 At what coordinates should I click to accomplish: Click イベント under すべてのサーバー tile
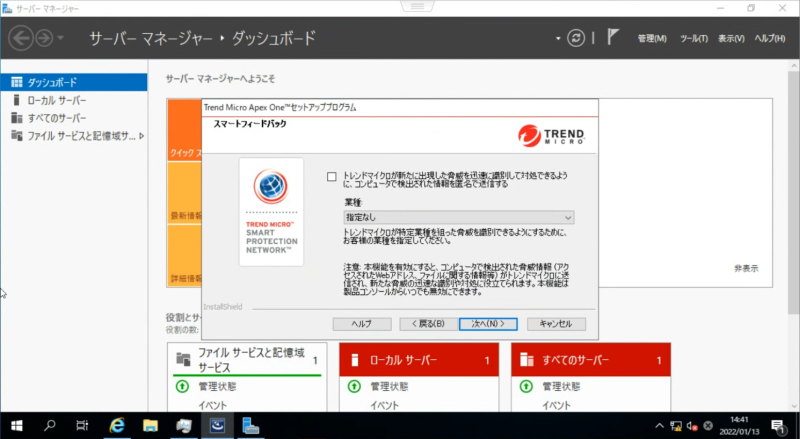556,405
